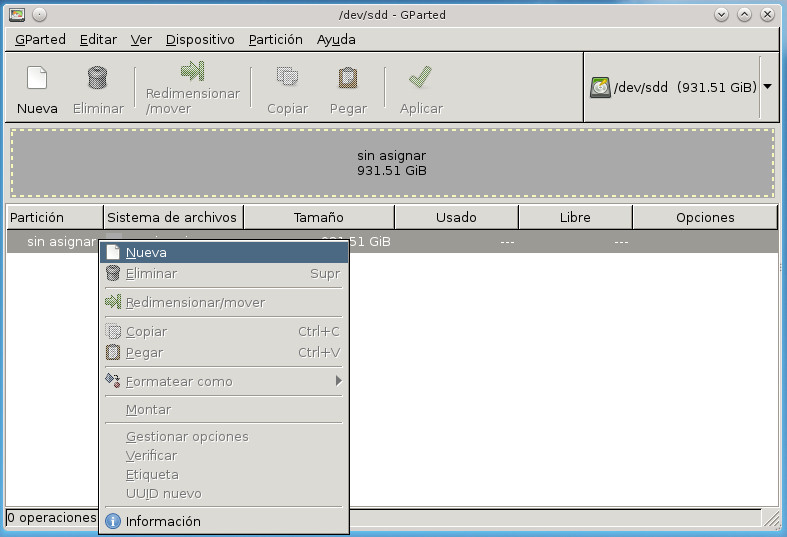This screenshot has height=537, width=787.
Task: Click the Aplicar green checkmark icon
Action: pyautogui.click(x=421, y=77)
